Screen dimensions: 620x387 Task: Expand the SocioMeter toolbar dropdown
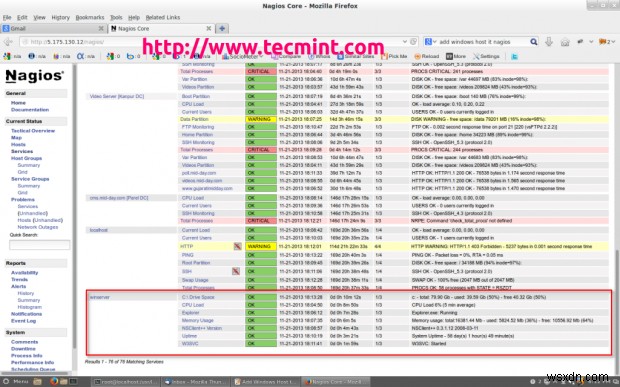click(261, 57)
